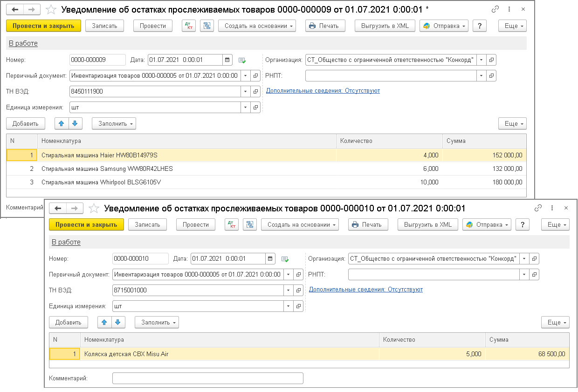The height and width of the screenshot is (392, 578).
Task: Click Выгрузить в XML in 0000-000010 window
Action: 428,224
